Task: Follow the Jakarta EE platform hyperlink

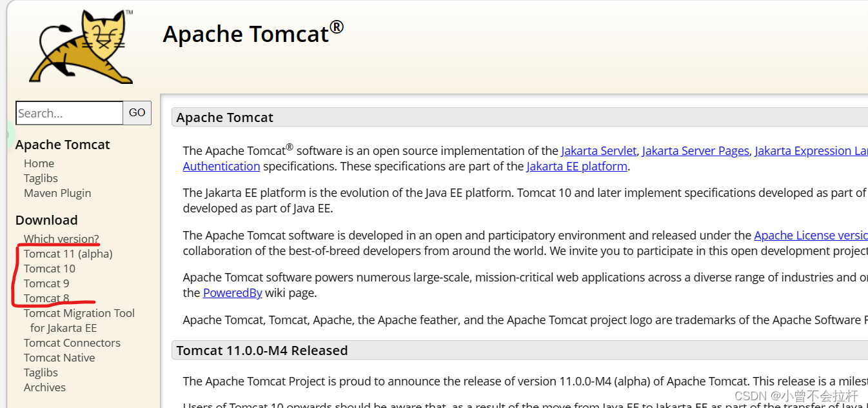Action: tap(577, 167)
